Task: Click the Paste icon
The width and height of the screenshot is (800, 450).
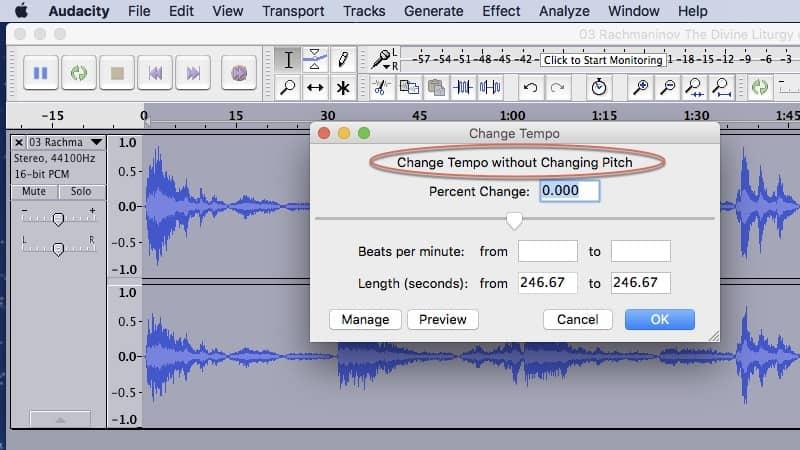Action: tap(436, 87)
